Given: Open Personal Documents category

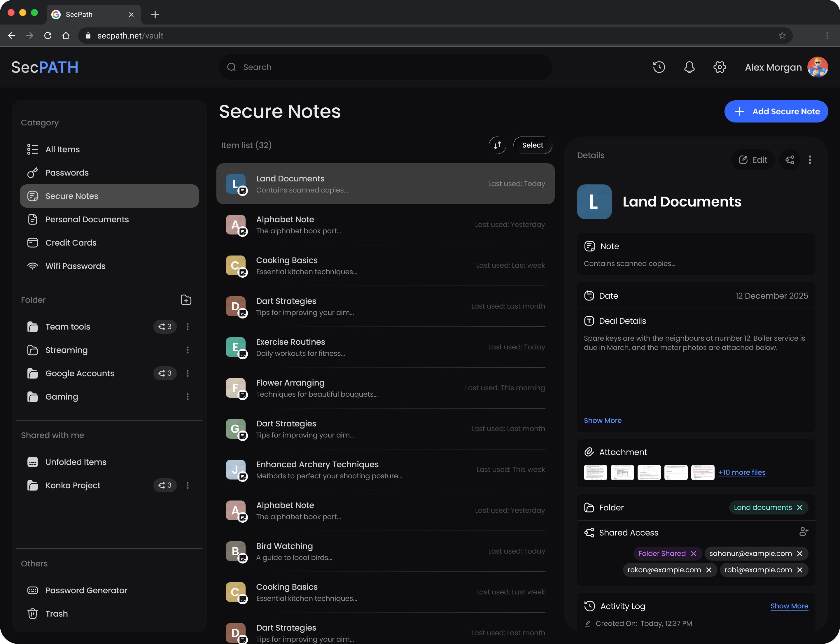Looking at the screenshot, I should (x=109, y=219).
